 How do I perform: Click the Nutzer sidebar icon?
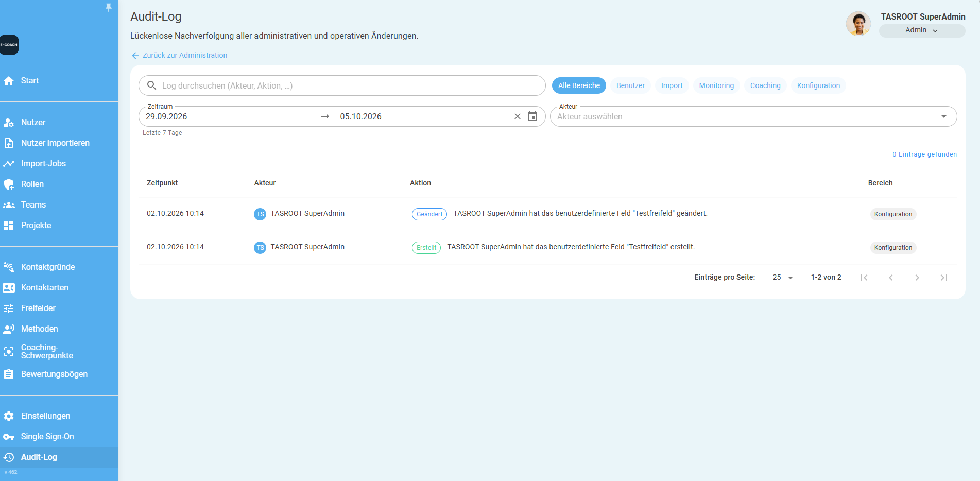9,123
